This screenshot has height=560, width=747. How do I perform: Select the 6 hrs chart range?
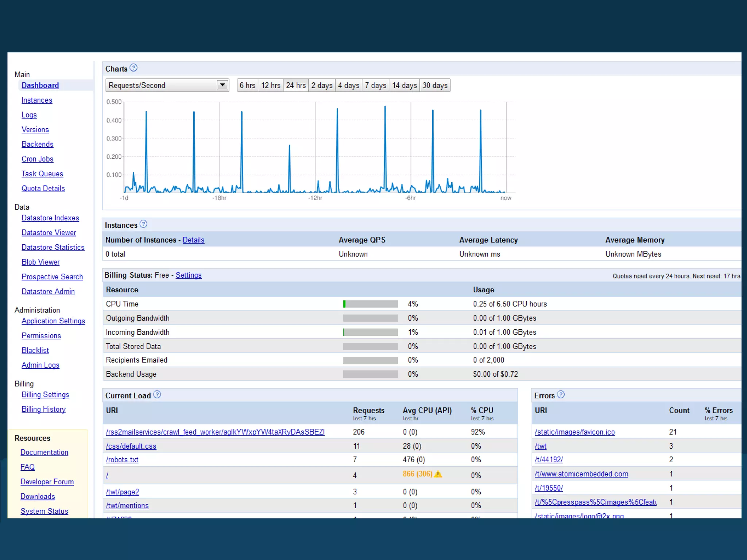247,85
